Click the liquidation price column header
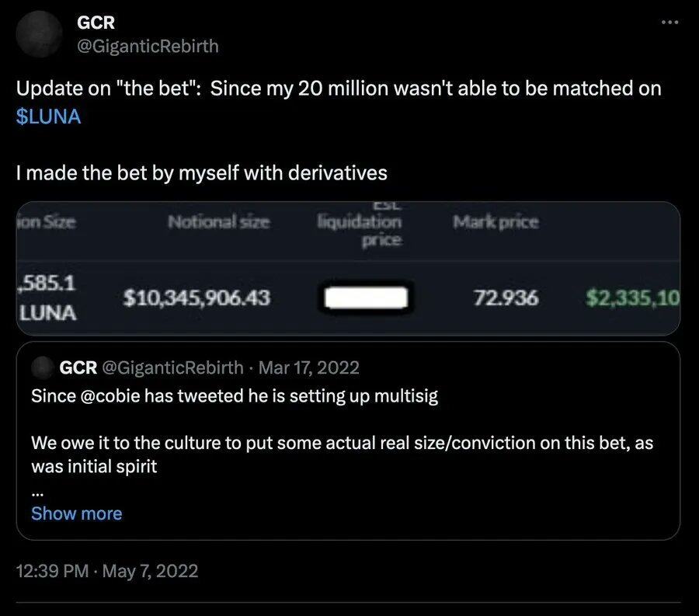The image size is (699, 616). click(x=360, y=226)
